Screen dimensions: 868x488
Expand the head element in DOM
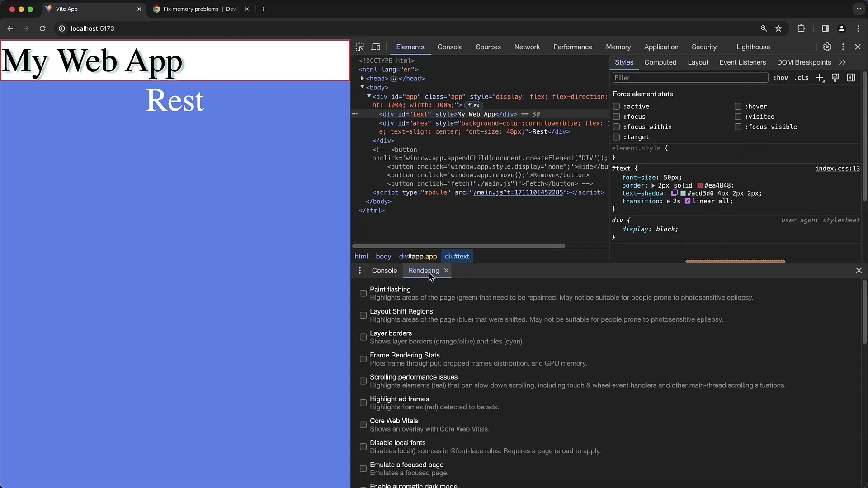point(363,78)
